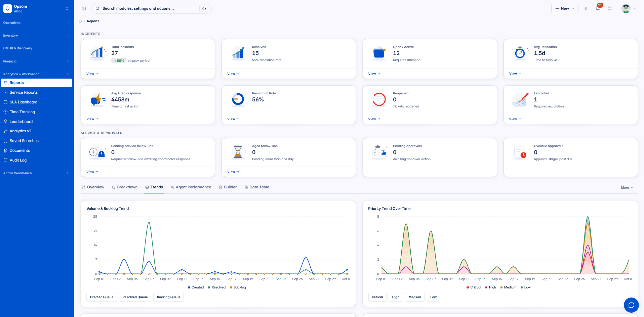Expand the CMDB & Discovery section
Image resolution: width=644 pixels, height=317 pixels.
pyautogui.click(x=37, y=48)
